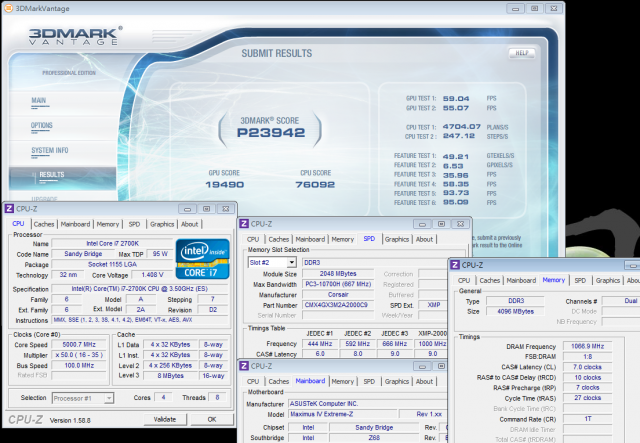
Task: Click the DRAM Frequency 1066.9 MHz value
Action: pyautogui.click(x=587, y=346)
